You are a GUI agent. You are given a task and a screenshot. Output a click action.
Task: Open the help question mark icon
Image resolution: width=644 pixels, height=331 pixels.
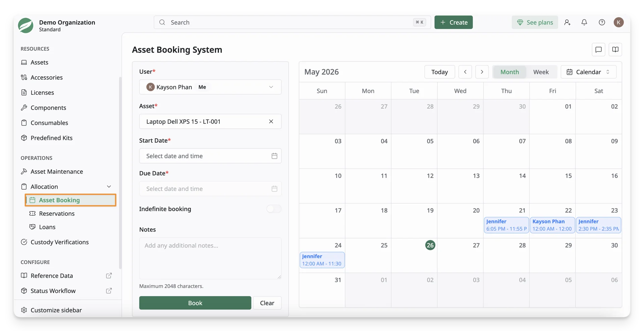[x=602, y=22]
